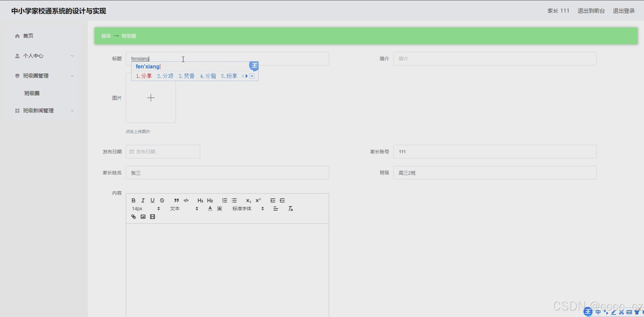Open the 标准字体 font dropdown

tap(247, 209)
